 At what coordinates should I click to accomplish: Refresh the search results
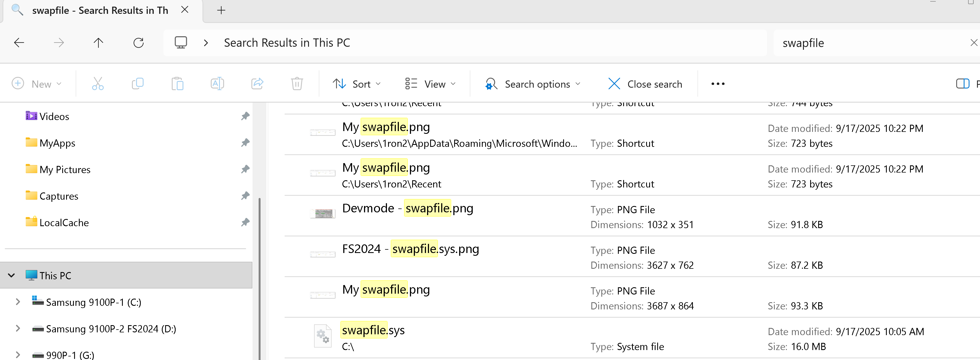139,43
